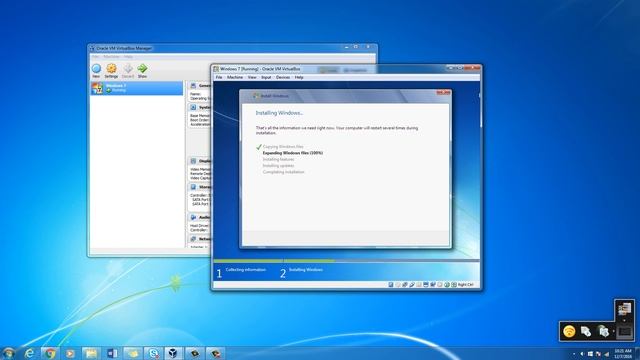The height and width of the screenshot is (360, 640).
Task: Open the View menu in VM window
Action: [252, 77]
